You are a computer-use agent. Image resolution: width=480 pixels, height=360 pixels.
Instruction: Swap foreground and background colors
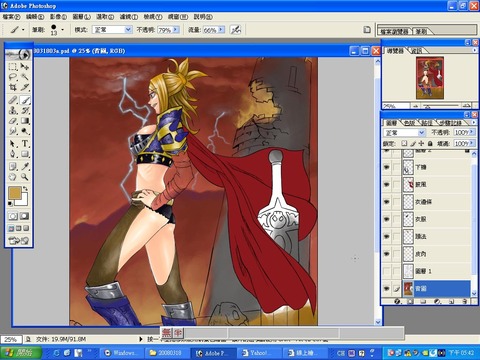pos(26,189)
